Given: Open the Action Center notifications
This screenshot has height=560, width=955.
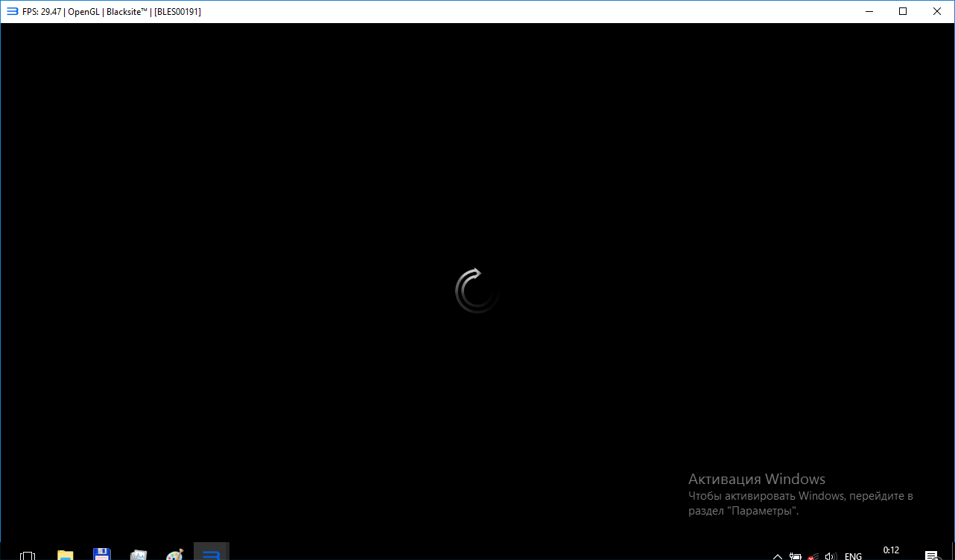Looking at the screenshot, I should click(x=931, y=556).
